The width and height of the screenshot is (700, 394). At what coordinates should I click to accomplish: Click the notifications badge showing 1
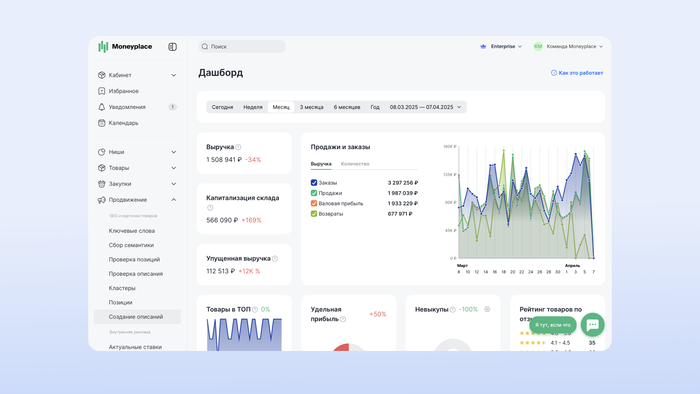pos(172,107)
